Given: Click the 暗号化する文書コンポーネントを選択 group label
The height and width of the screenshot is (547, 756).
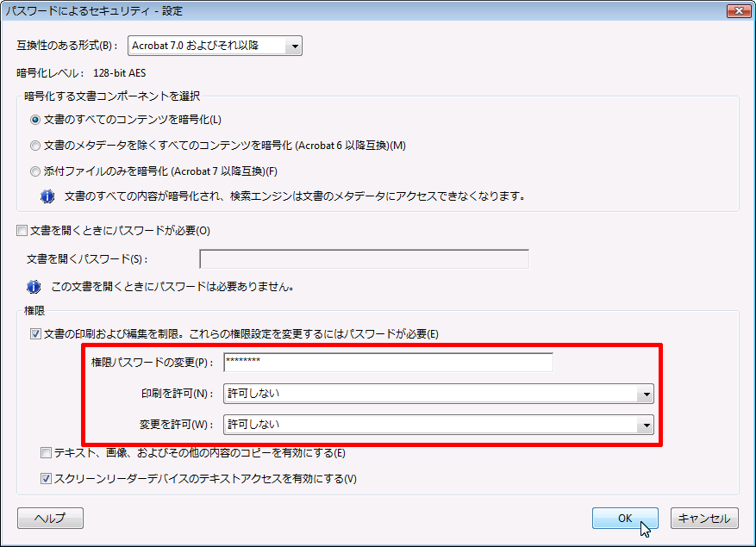Looking at the screenshot, I should (x=112, y=96).
